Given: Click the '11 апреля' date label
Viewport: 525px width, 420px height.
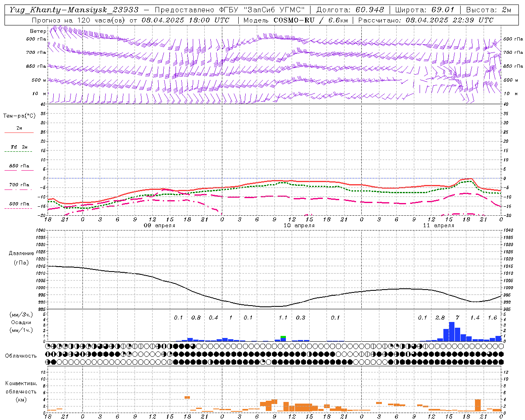Looking at the screenshot, I should (438, 226).
